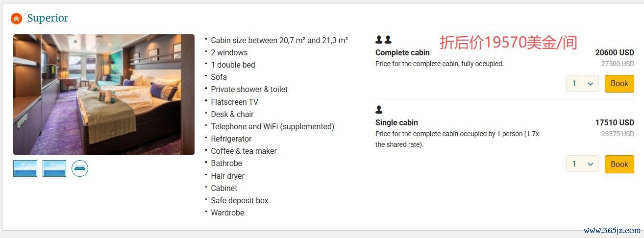
Task: Click the Single cabin title
Action: [396, 122]
